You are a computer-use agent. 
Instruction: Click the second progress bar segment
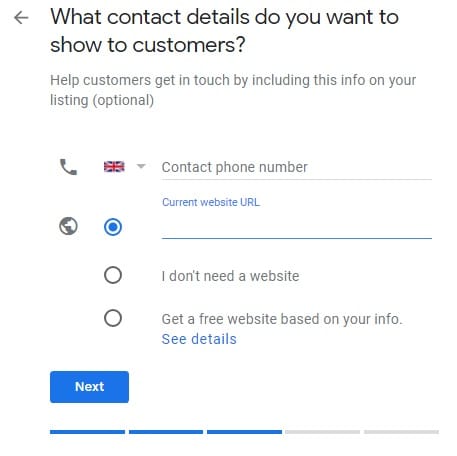click(166, 432)
